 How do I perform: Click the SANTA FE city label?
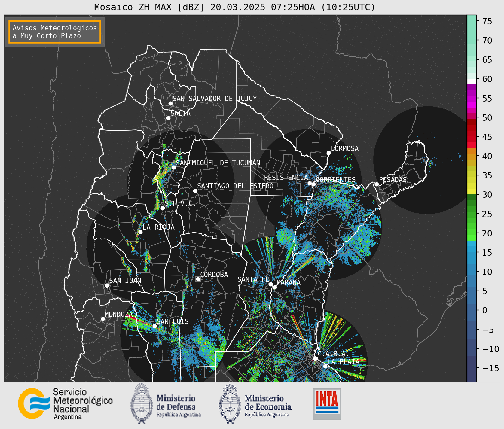(253, 279)
